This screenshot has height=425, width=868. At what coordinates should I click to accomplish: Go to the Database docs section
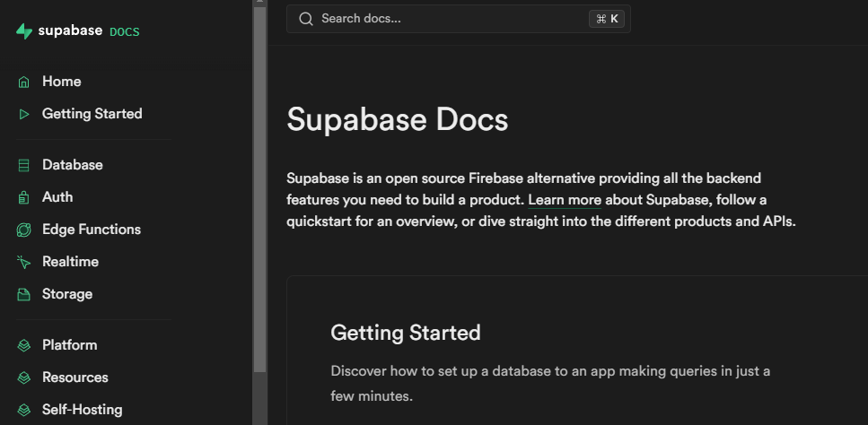tap(73, 165)
